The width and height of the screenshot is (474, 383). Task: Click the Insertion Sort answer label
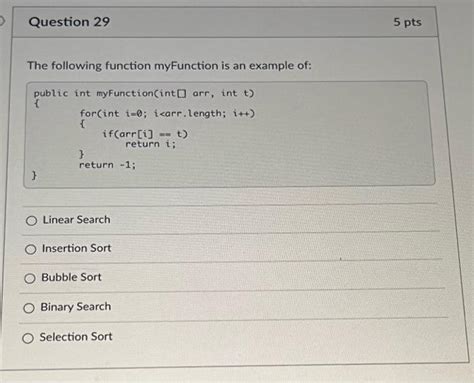(x=76, y=248)
